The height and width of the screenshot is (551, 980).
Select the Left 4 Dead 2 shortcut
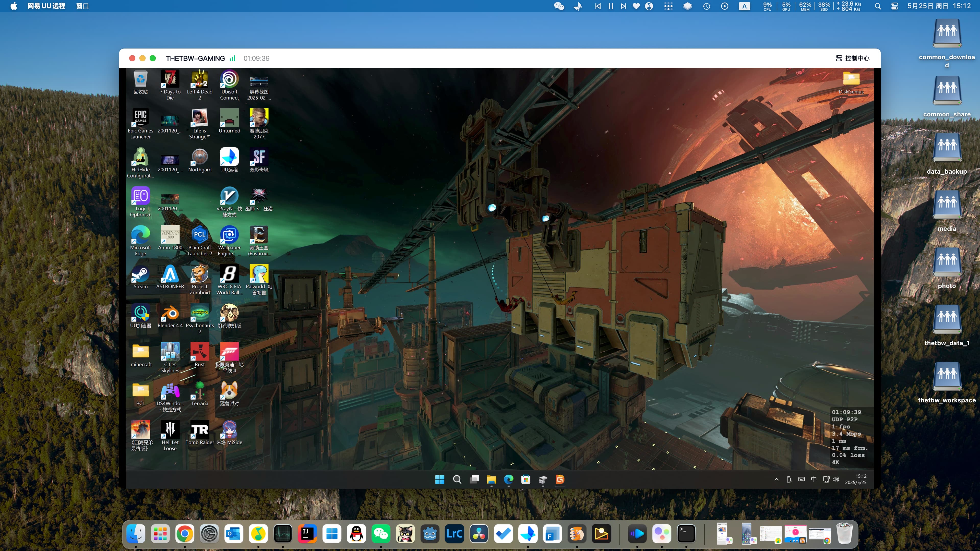click(200, 85)
